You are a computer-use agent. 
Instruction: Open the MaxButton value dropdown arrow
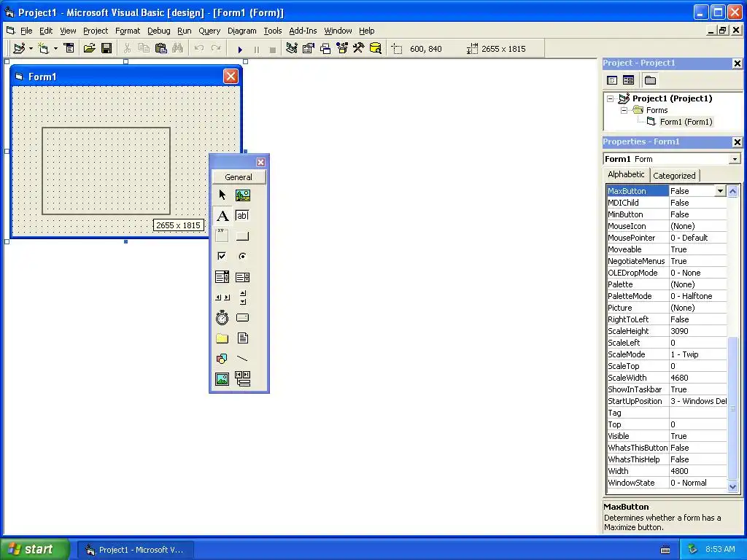click(x=720, y=191)
